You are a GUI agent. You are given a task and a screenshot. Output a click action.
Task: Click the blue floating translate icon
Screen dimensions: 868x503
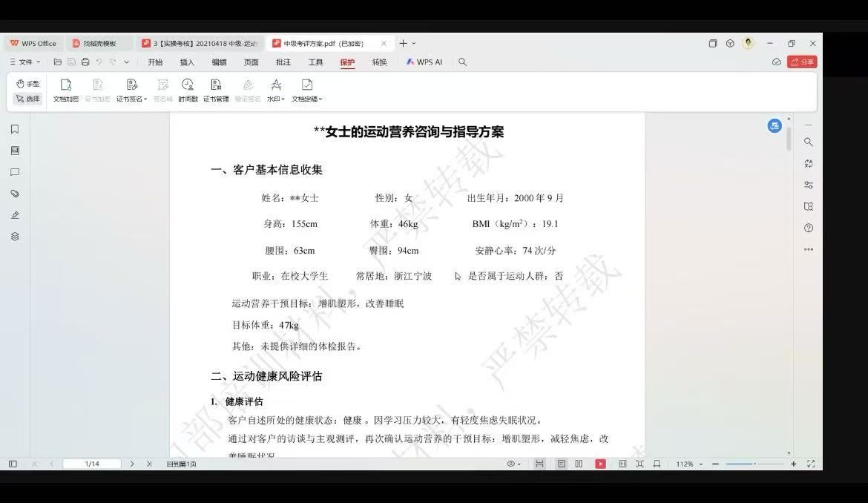tap(775, 126)
